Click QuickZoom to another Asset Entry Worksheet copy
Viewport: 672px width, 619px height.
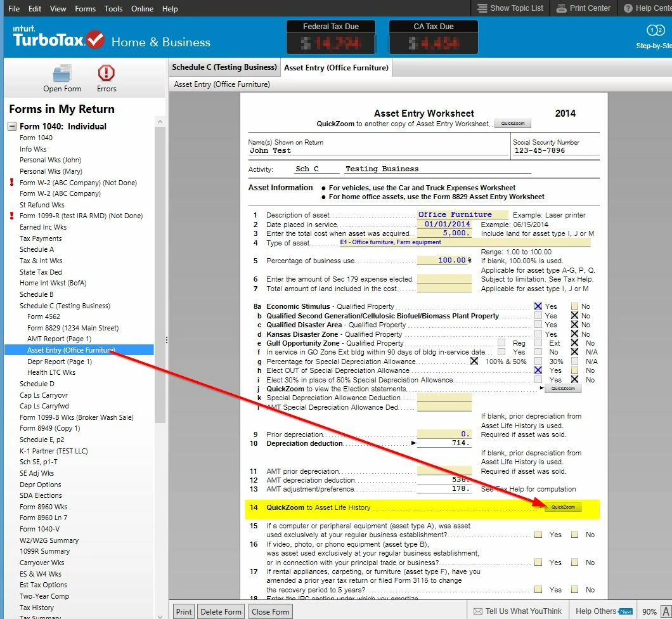coord(513,124)
